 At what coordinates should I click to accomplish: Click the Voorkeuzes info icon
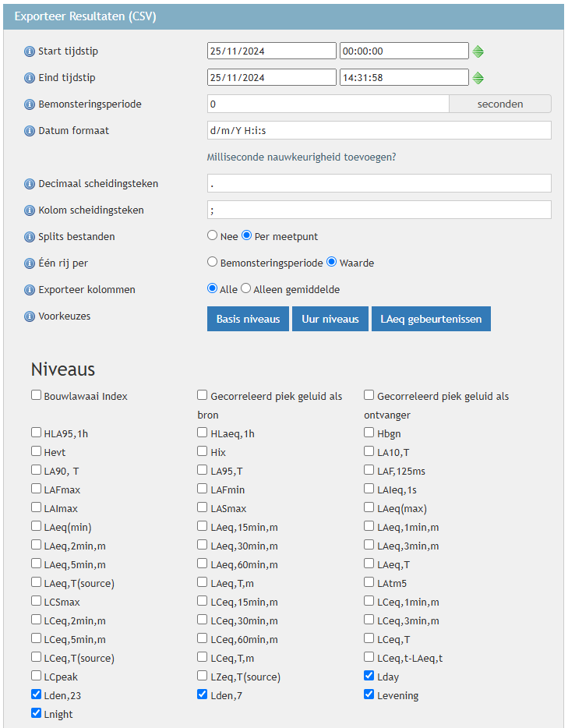pos(30,316)
